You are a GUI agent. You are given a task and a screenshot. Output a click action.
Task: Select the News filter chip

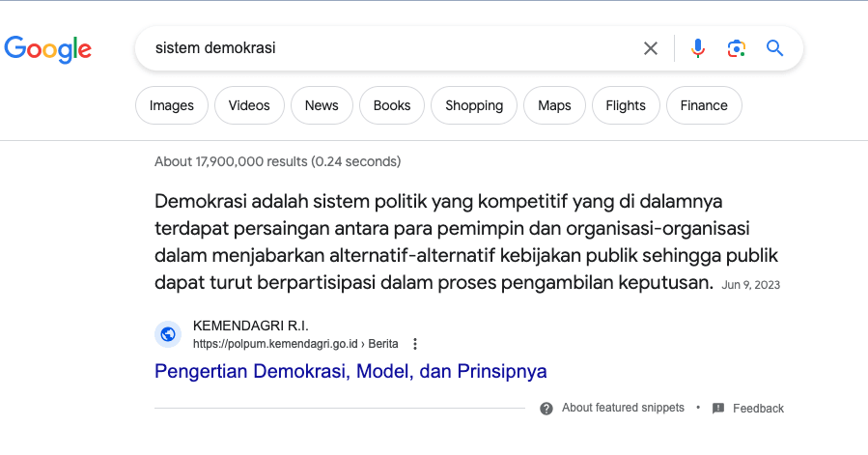point(322,106)
